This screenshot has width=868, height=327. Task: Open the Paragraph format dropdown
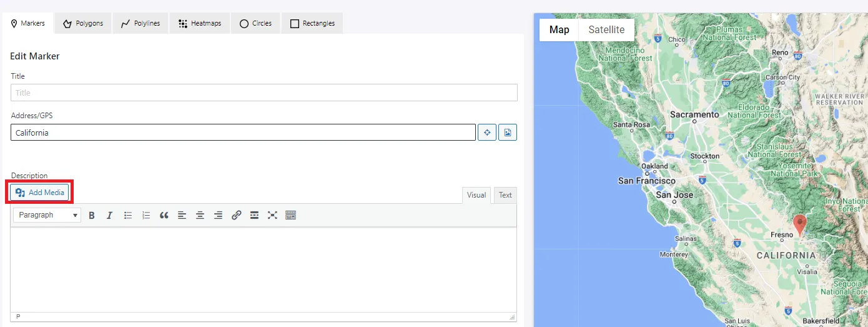pyautogui.click(x=47, y=215)
